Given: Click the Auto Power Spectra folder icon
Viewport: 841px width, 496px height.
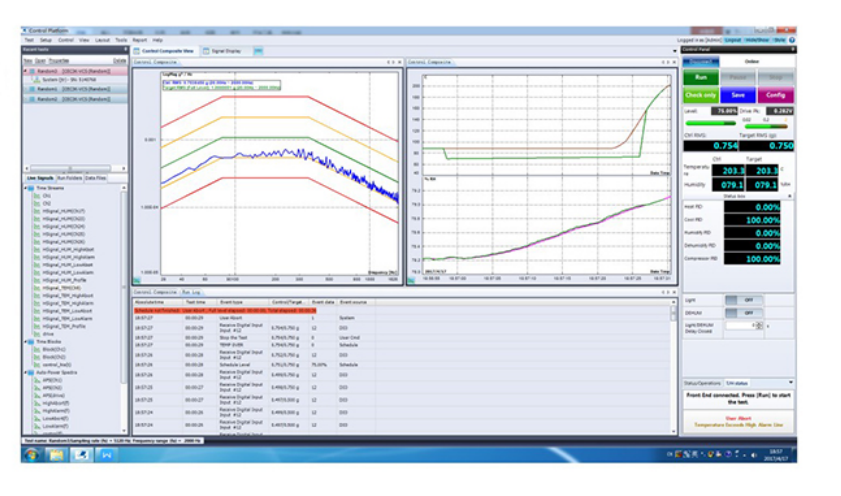Looking at the screenshot, I should 31,372.
